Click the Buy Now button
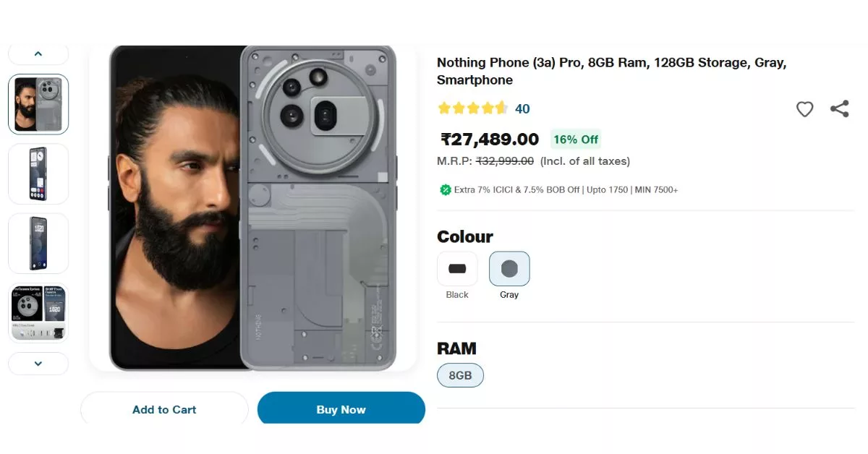The height and width of the screenshot is (454, 868). tap(341, 408)
